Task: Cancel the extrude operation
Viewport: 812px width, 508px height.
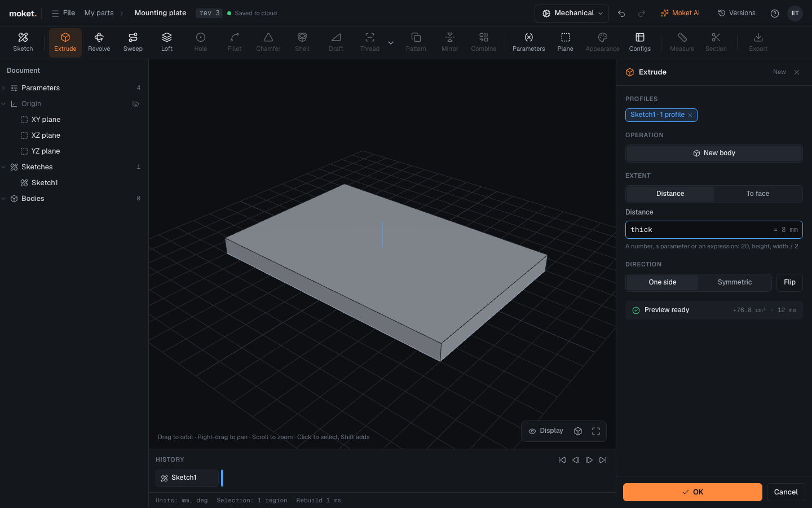Action: 785,492
